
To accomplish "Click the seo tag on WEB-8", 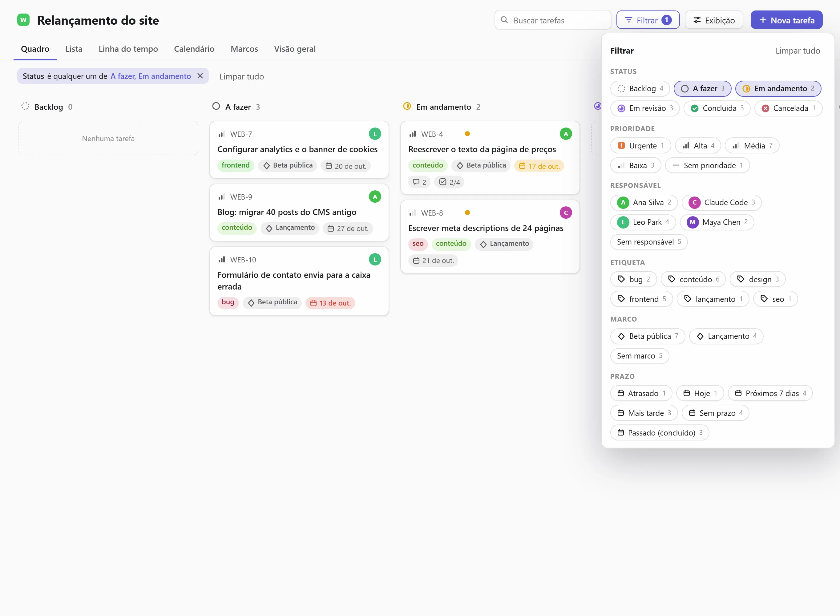I will pyautogui.click(x=418, y=244).
